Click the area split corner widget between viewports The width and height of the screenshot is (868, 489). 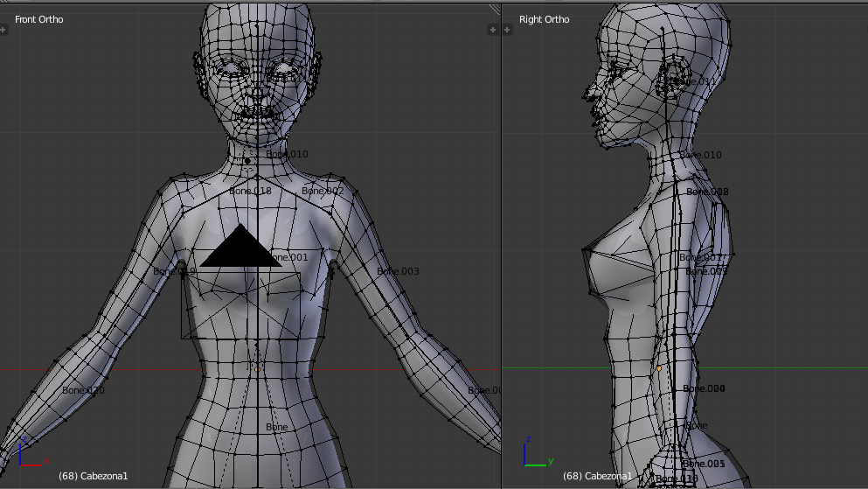pos(495,9)
